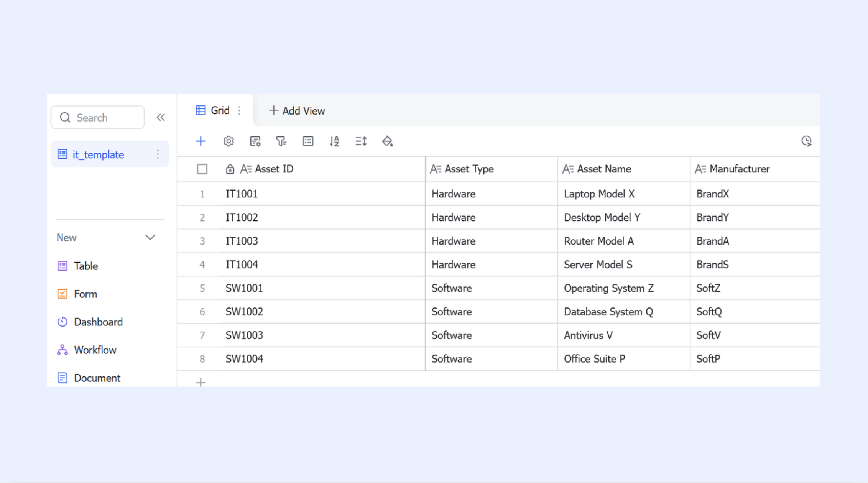Select cell IT1001
The height and width of the screenshot is (483, 868).
(x=322, y=194)
